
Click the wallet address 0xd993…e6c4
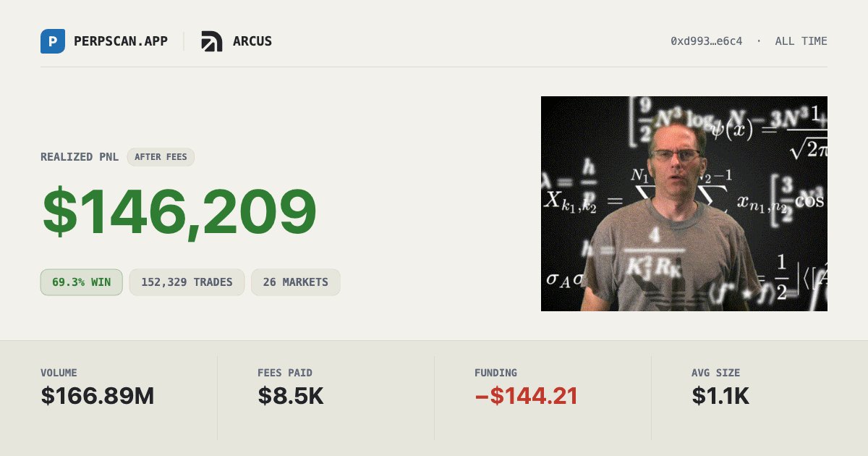coord(707,41)
